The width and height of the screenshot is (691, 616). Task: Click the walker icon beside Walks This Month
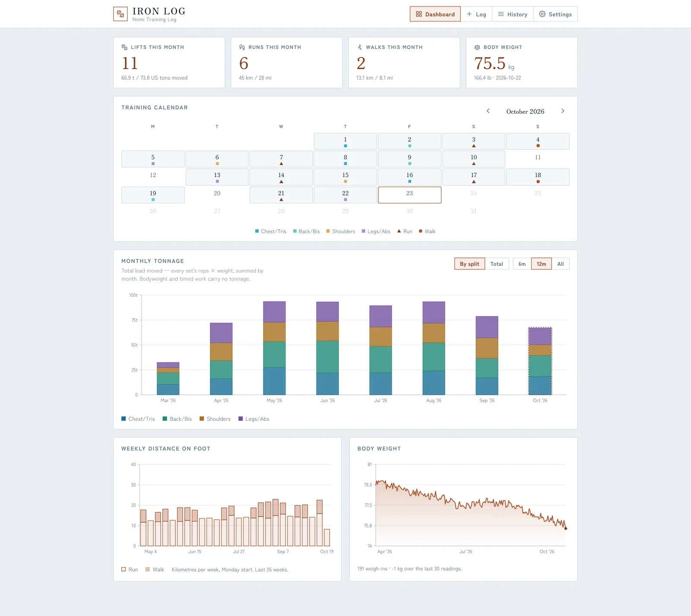pyautogui.click(x=360, y=47)
